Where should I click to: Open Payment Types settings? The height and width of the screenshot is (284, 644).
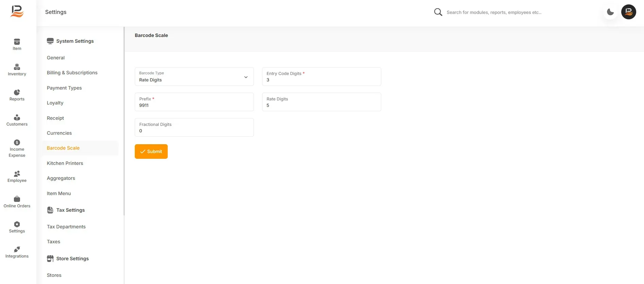(64, 88)
